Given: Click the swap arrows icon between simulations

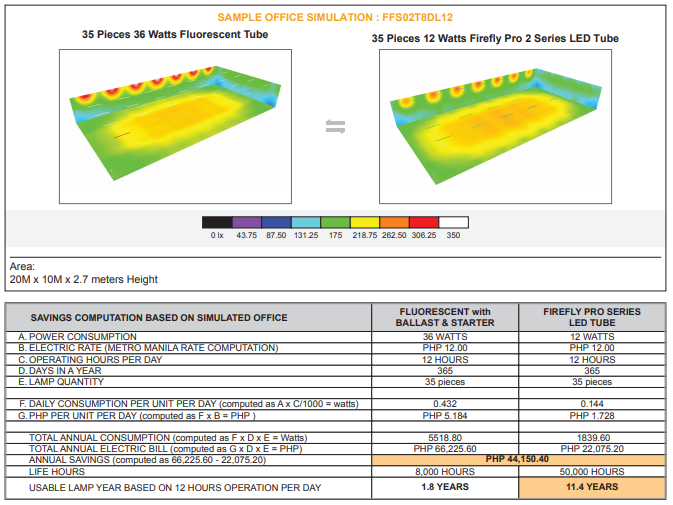Looking at the screenshot, I should (335, 127).
